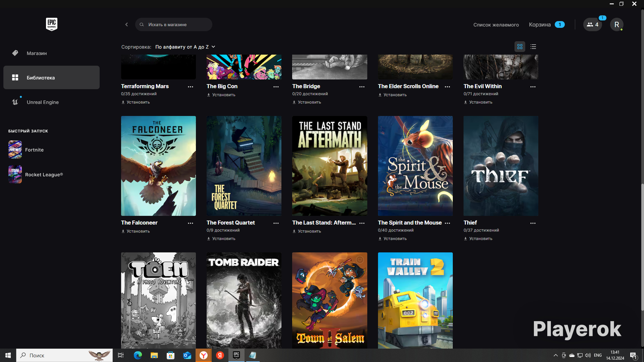Open the Town of Salem cover

coord(330,300)
